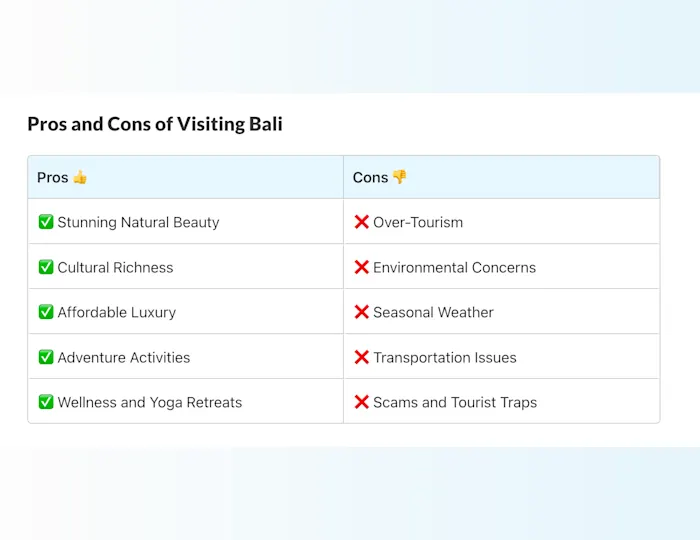
Task: Click the thumbs up emoji in Pros header
Action: [80, 177]
